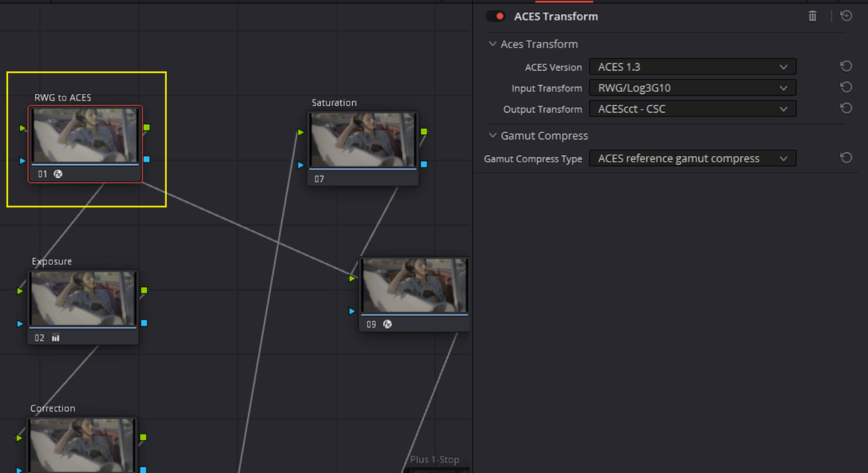Click the bars grading icon on node 02

pos(56,337)
